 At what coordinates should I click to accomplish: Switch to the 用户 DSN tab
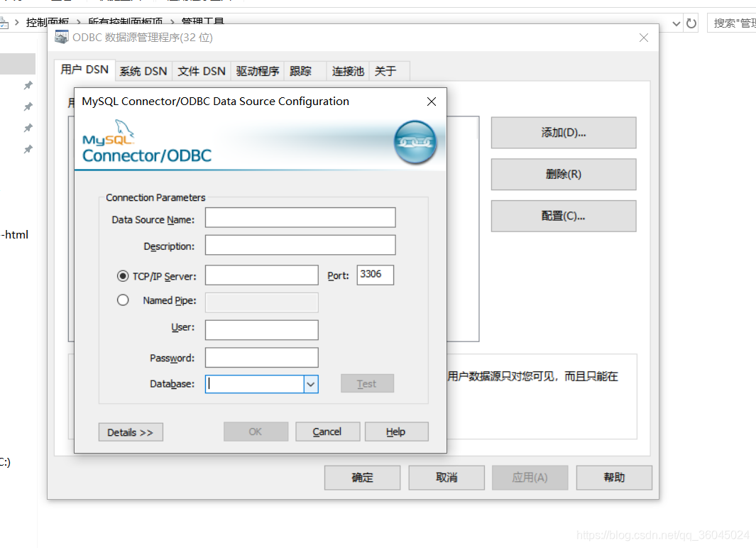tap(84, 70)
